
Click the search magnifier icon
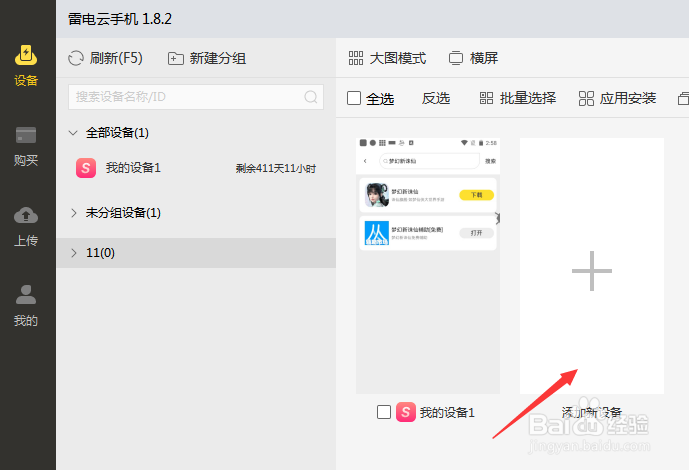(311, 97)
